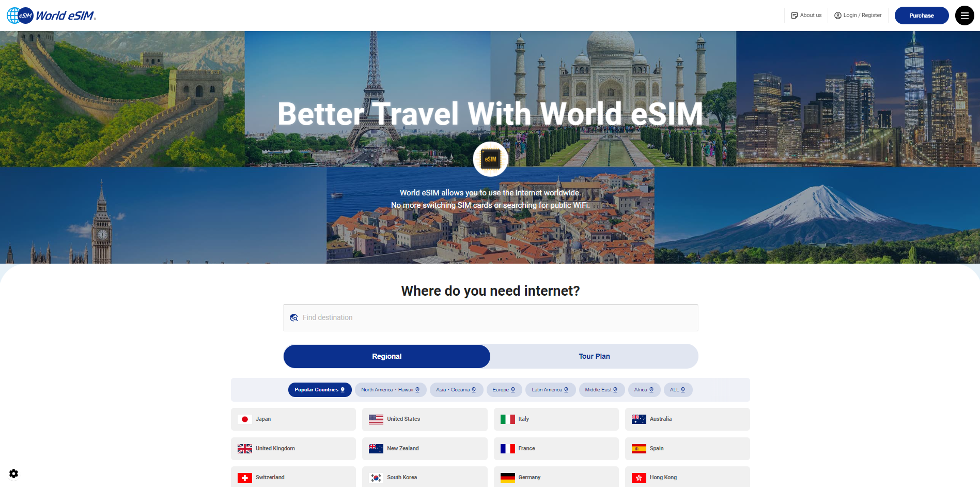The width and height of the screenshot is (980, 487).
Task: Click the About us note icon
Action: pos(795,16)
